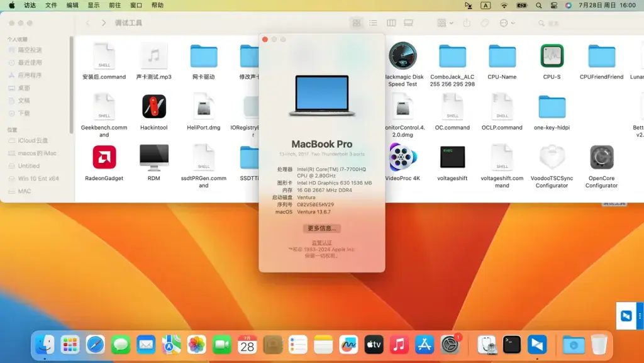Open Terminal in the Dock
Screen dimensions: 644x363
click(x=512, y=345)
